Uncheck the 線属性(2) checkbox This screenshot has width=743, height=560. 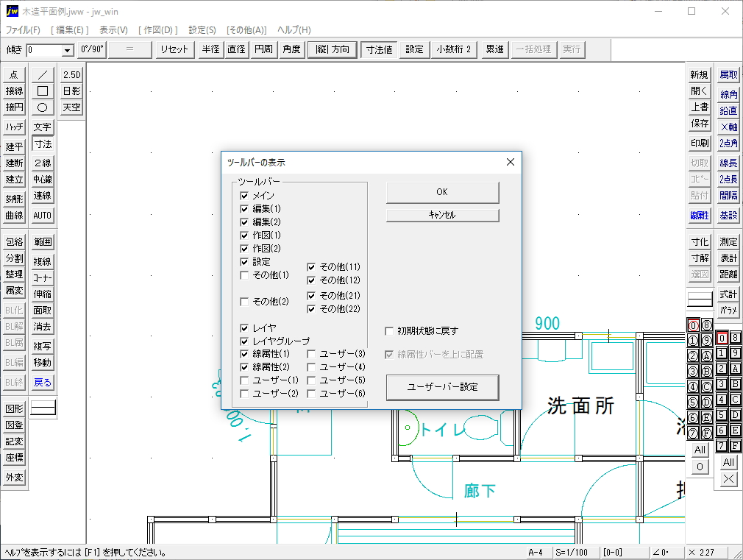point(244,367)
